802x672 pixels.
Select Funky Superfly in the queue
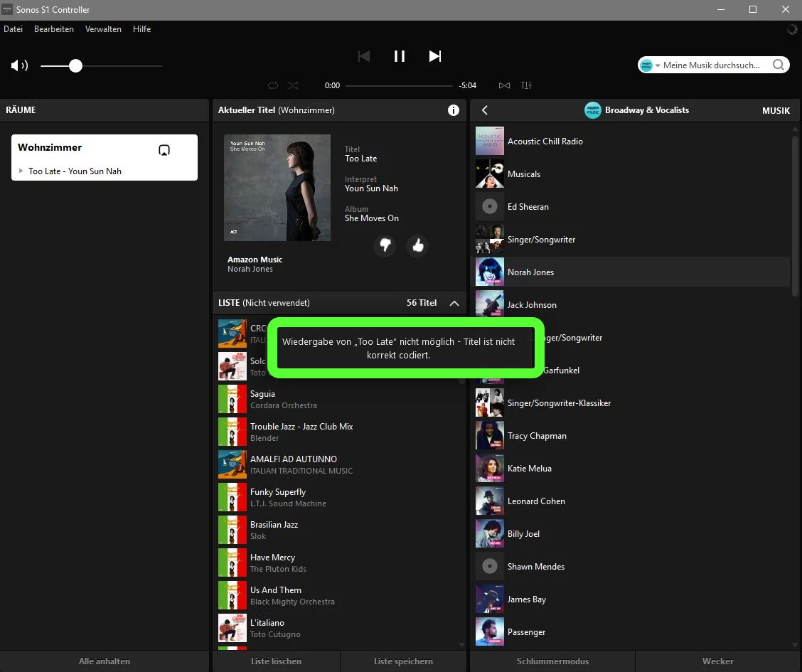pyautogui.click(x=338, y=497)
